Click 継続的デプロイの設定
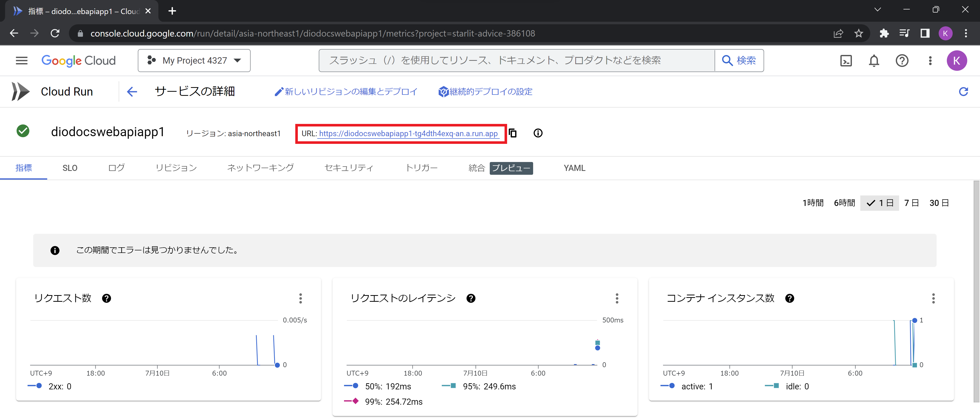Image resolution: width=980 pixels, height=418 pixels. click(485, 92)
